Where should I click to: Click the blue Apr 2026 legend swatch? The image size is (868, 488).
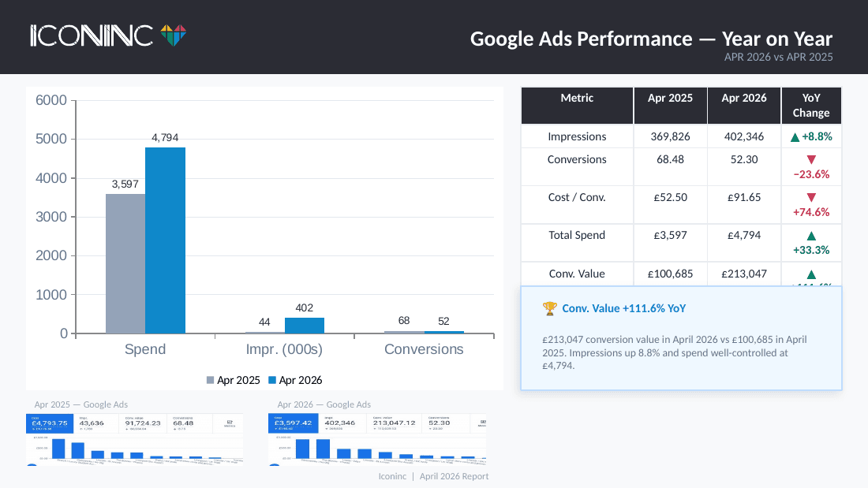[272, 380]
